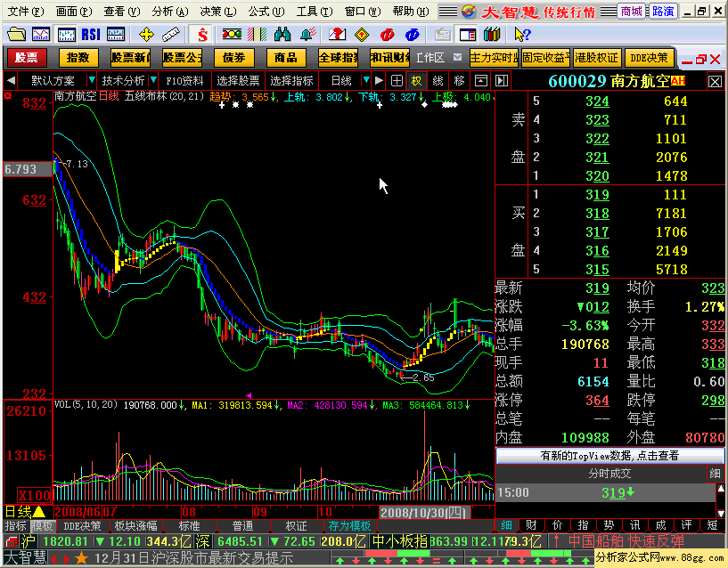This screenshot has height=568, width=728.
Task: Switch to the 模板 bottom tab
Action: click(43, 526)
